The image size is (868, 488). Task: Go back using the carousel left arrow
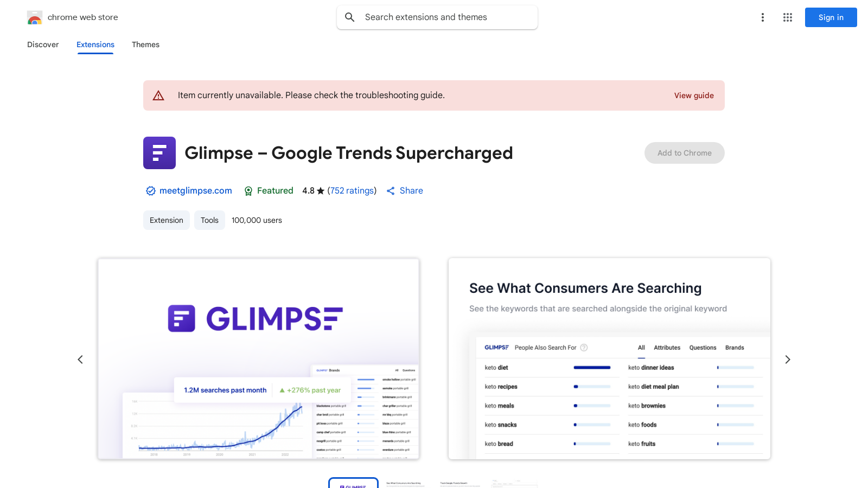click(80, 359)
